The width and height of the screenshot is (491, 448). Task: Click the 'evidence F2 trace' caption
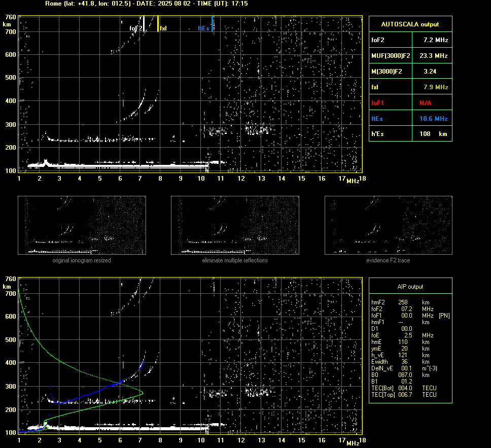tap(388, 260)
